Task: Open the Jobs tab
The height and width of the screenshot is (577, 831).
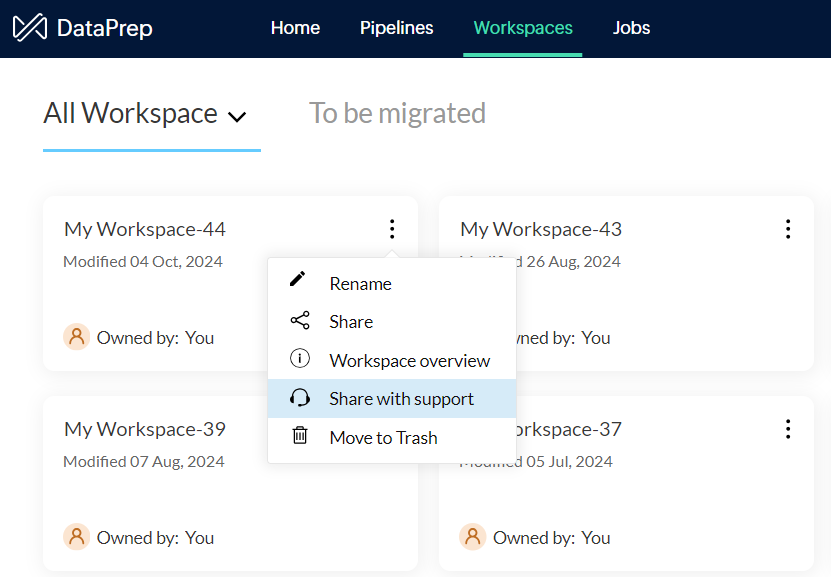Action: (631, 28)
